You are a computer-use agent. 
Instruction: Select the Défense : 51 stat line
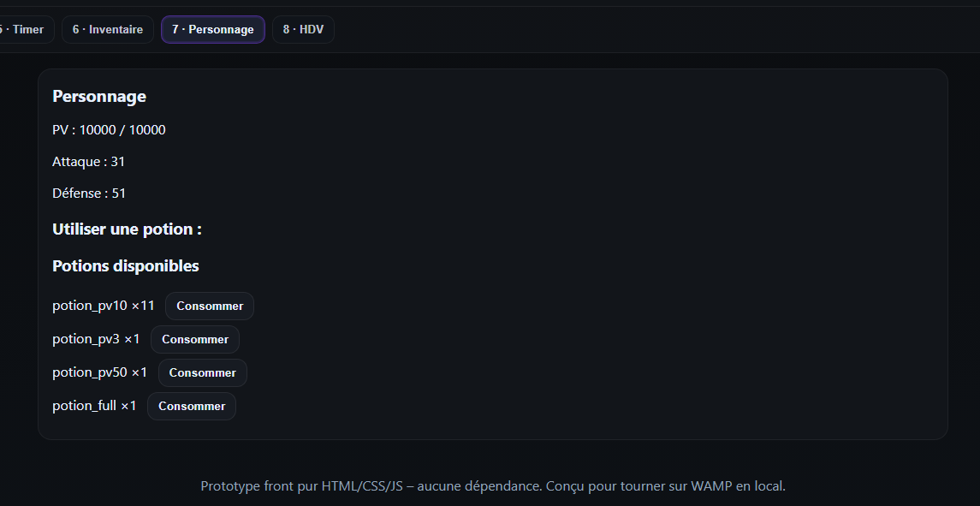[89, 193]
